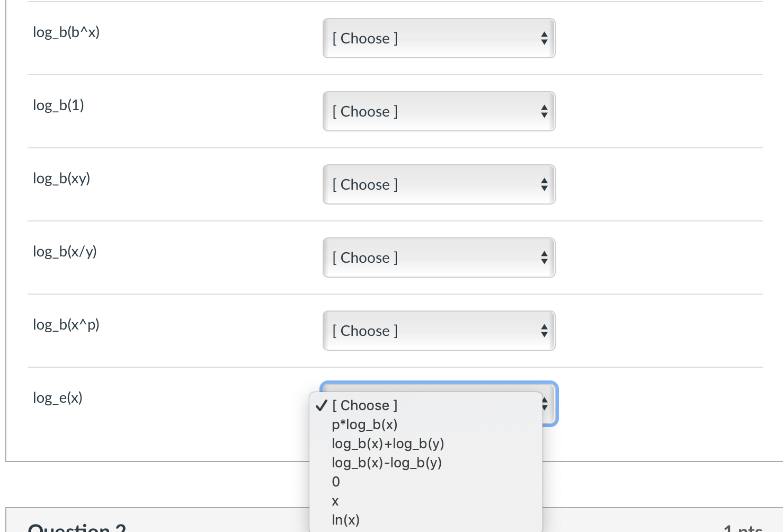Open the dropdown next to log_b(x/y)
This screenshot has width=783, height=532.
[x=438, y=258]
